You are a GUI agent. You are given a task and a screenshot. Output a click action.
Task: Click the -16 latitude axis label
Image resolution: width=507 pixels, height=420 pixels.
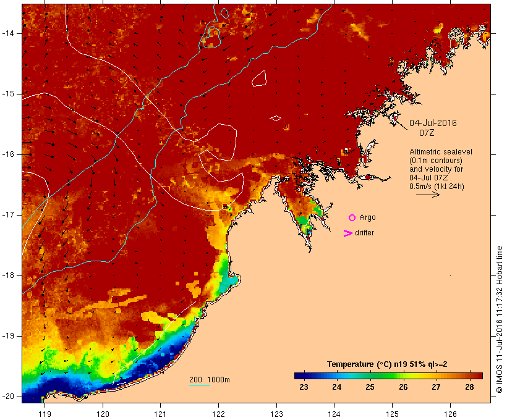point(8,154)
